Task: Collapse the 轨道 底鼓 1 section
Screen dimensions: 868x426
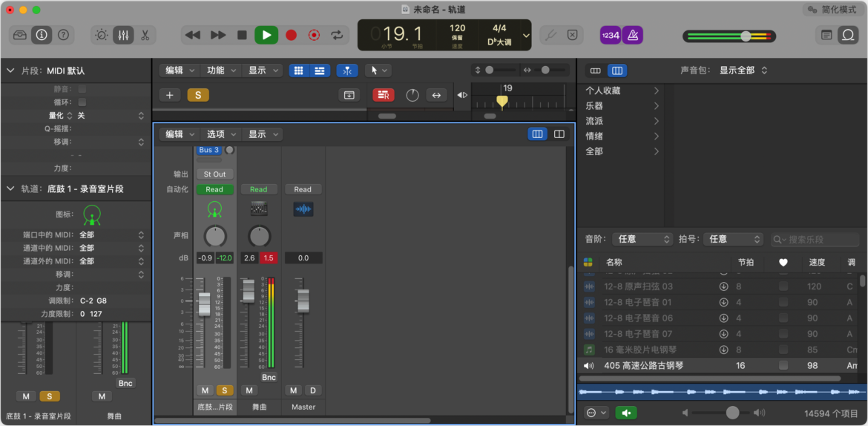Action: coord(10,189)
